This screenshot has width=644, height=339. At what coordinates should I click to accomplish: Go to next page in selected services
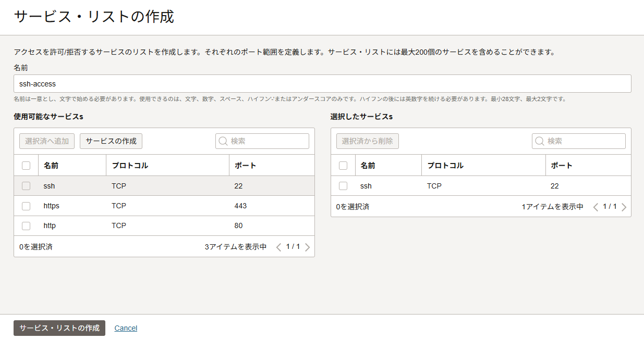[624, 207]
